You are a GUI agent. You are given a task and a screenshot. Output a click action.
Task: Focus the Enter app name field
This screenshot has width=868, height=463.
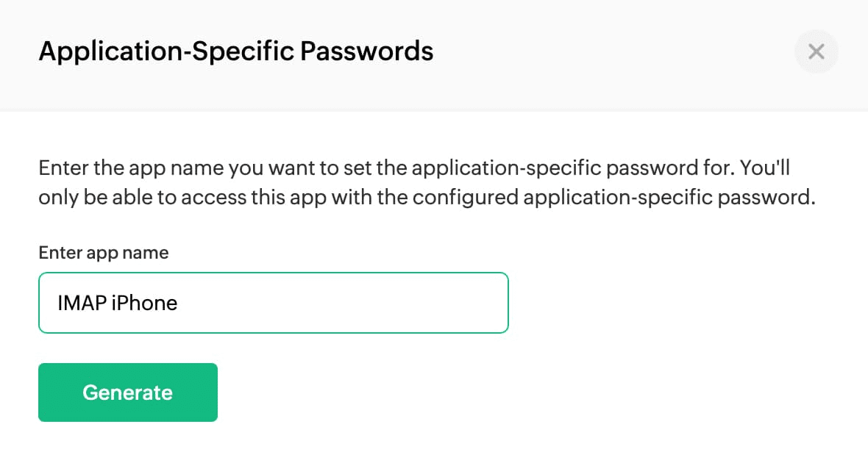273,303
